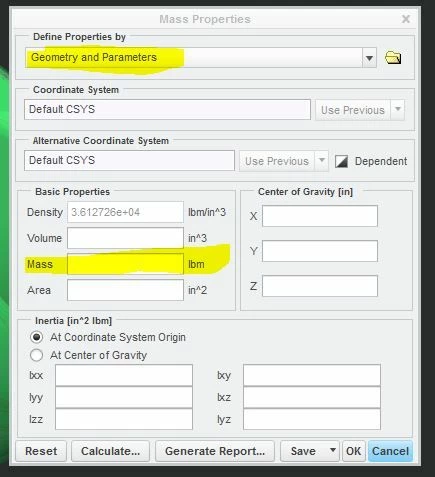The width and height of the screenshot is (435, 477).
Task: Click the Cancel button
Action: pyautogui.click(x=390, y=451)
